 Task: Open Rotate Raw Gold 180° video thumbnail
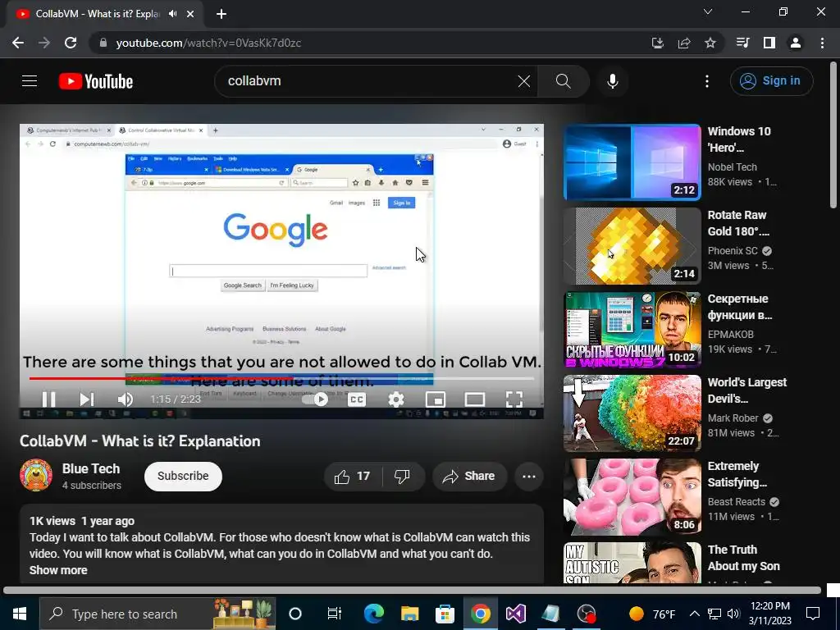(x=632, y=246)
